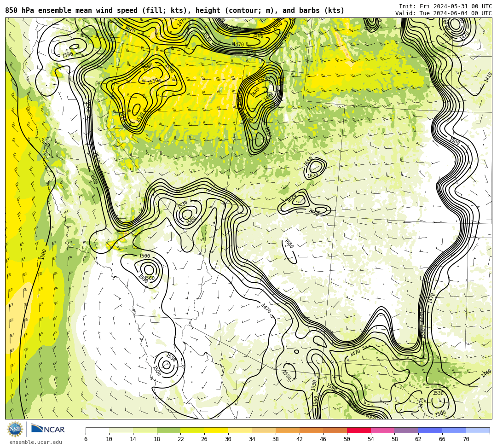
Task: Open the ensemble.ucar.edu link text
Action: (36, 442)
